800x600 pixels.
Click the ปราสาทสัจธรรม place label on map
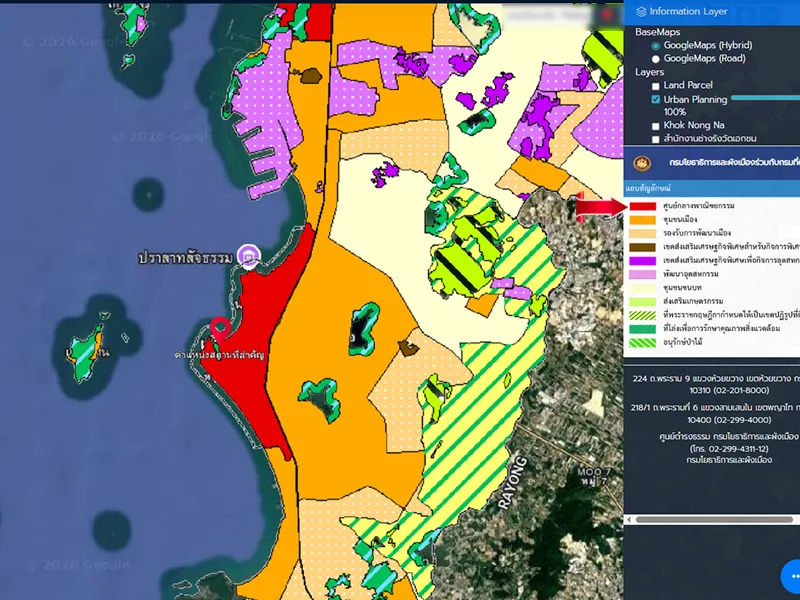[x=185, y=259]
